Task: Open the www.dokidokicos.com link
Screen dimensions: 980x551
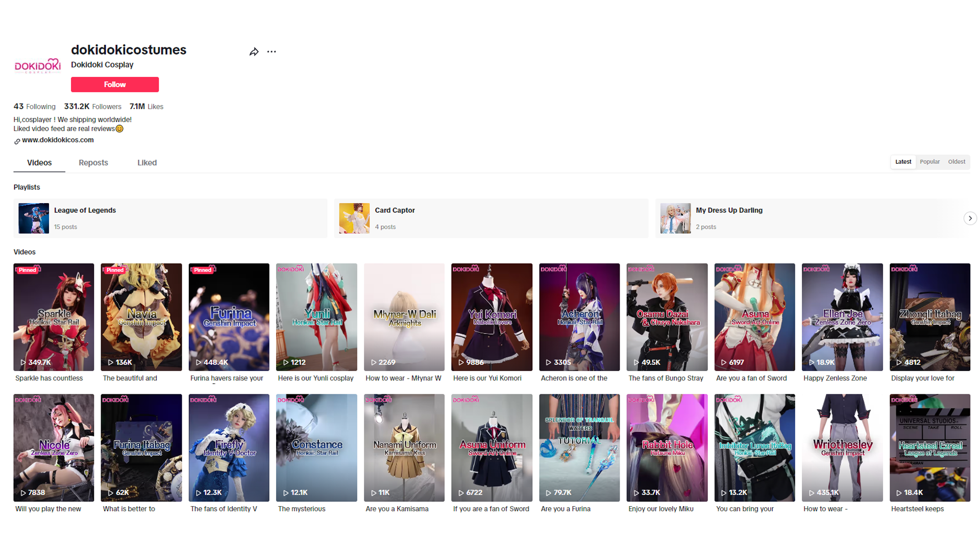Action: point(58,140)
